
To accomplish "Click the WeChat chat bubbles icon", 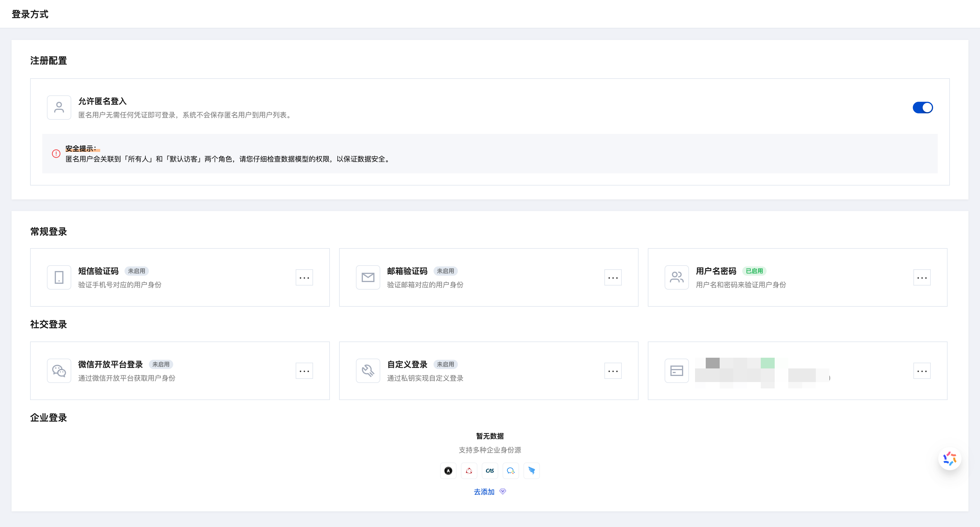I will (59, 371).
